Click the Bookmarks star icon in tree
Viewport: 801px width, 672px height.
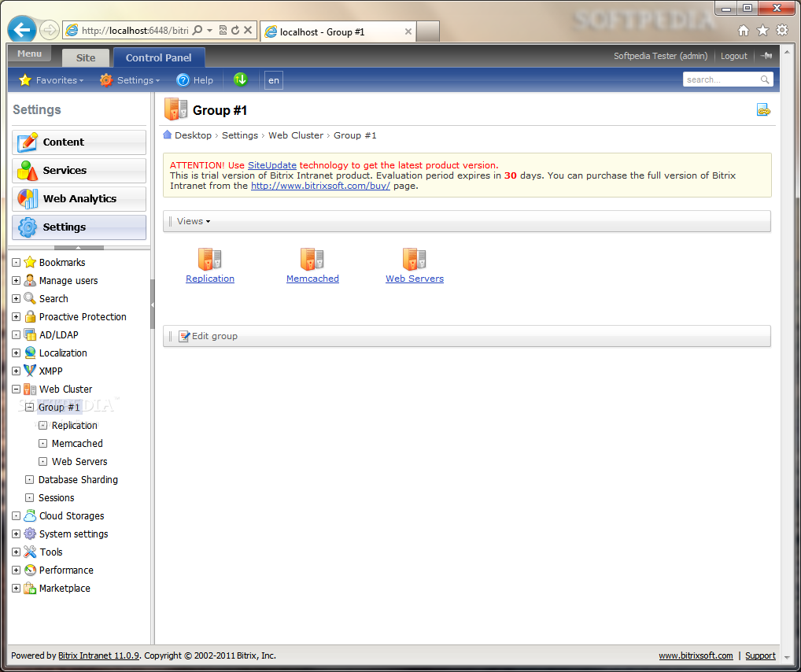[30, 262]
